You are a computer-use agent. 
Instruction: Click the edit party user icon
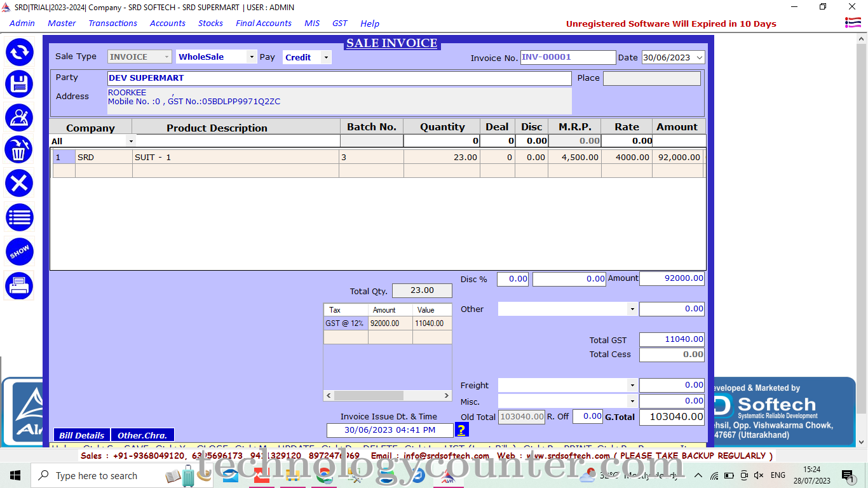coord(20,118)
